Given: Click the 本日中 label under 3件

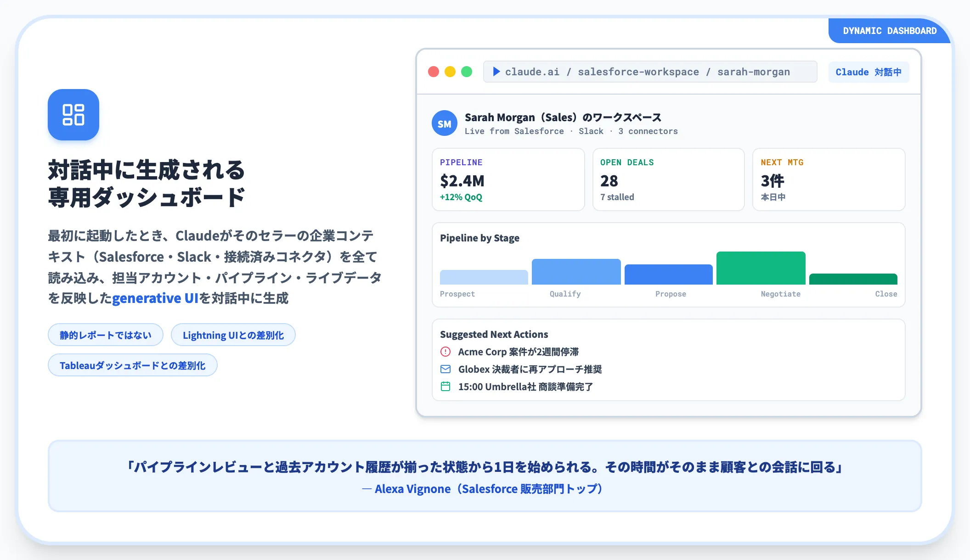Looking at the screenshot, I should pyautogui.click(x=773, y=197).
